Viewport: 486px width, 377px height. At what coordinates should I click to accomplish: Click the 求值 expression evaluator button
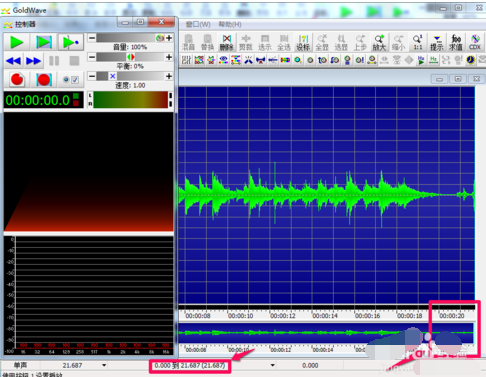click(x=456, y=43)
